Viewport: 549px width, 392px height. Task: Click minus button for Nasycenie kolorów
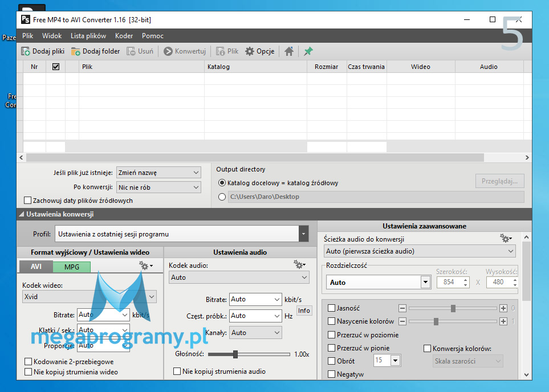[402, 321]
